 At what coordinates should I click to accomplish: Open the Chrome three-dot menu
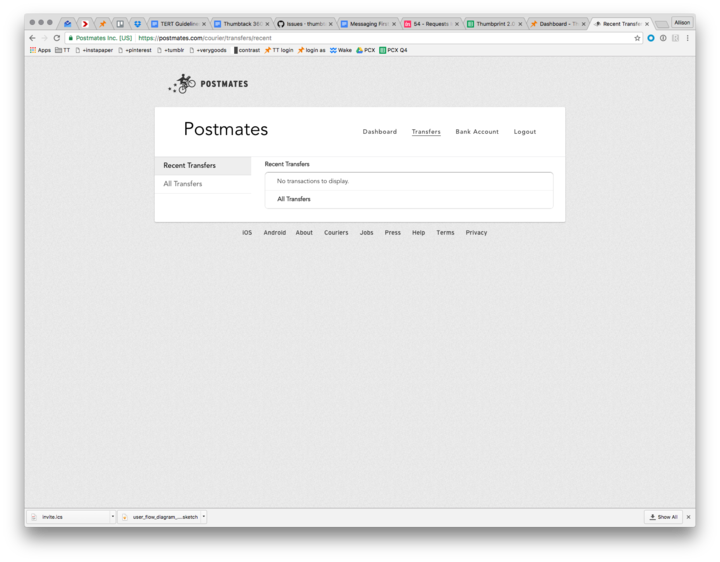(x=687, y=38)
